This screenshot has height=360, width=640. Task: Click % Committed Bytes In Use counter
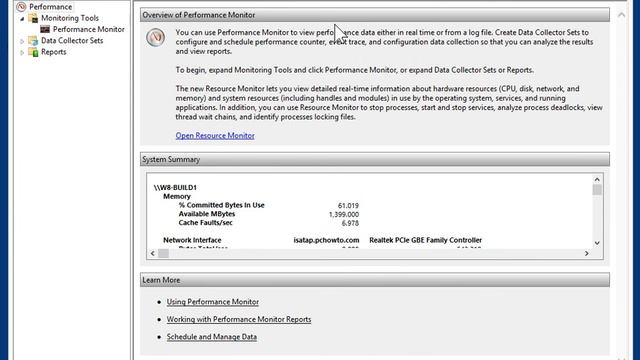point(221,205)
